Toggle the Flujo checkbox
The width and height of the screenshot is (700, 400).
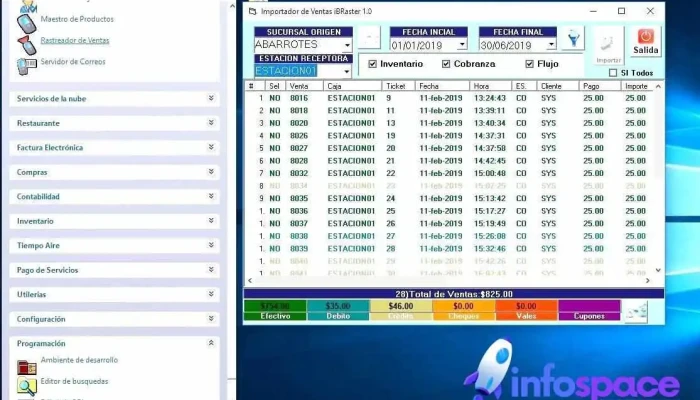529,64
